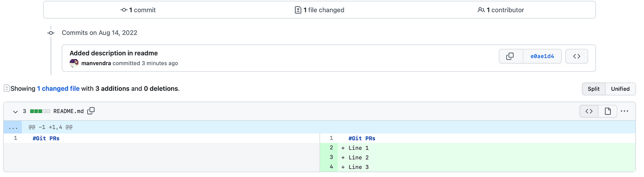
Task: Switch to Split diff view
Action: pyautogui.click(x=593, y=89)
